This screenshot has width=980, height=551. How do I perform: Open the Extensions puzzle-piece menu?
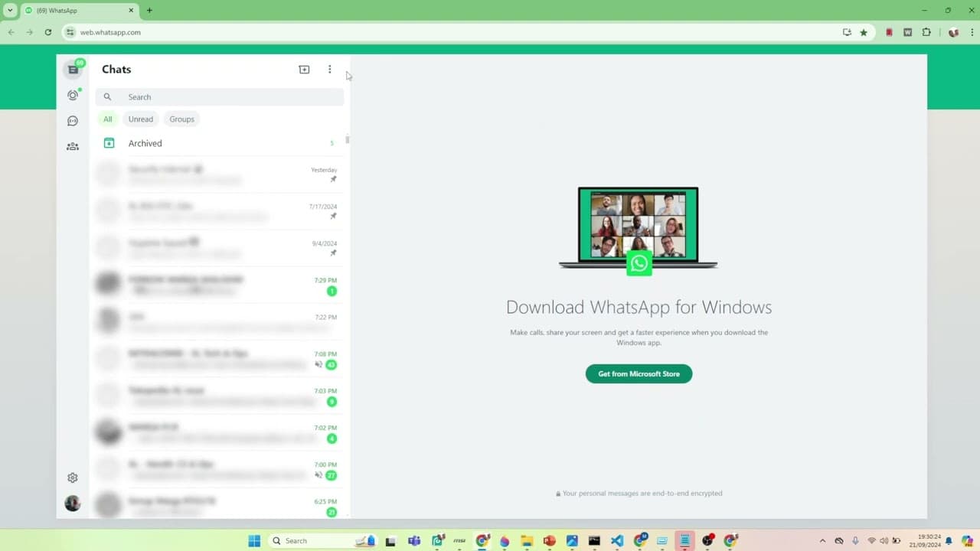point(926,32)
